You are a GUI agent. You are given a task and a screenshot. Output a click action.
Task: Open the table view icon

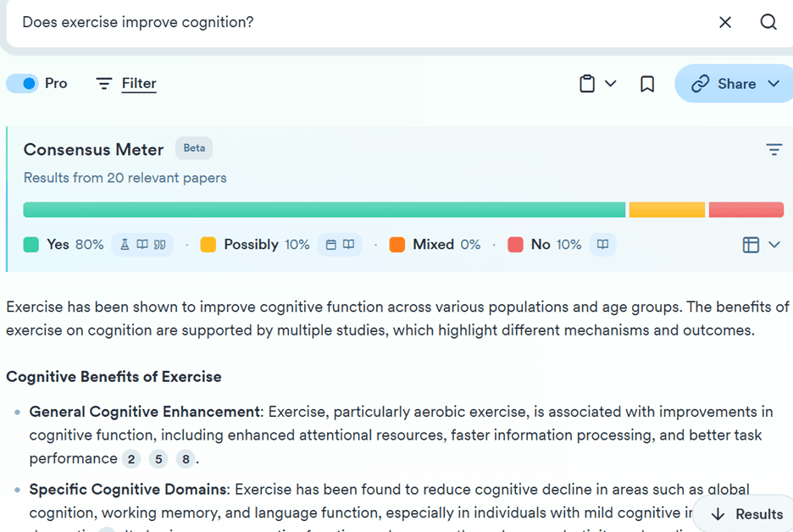pyautogui.click(x=751, y=245)
